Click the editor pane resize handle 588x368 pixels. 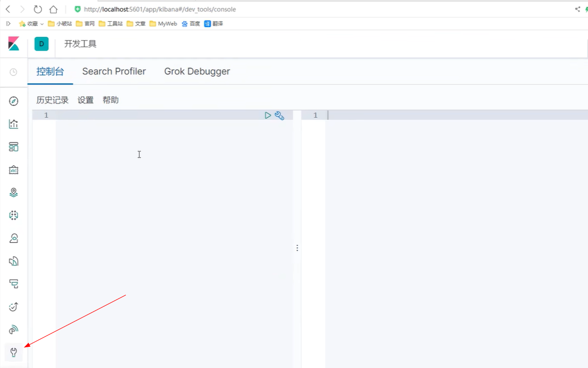pos(297,248)
